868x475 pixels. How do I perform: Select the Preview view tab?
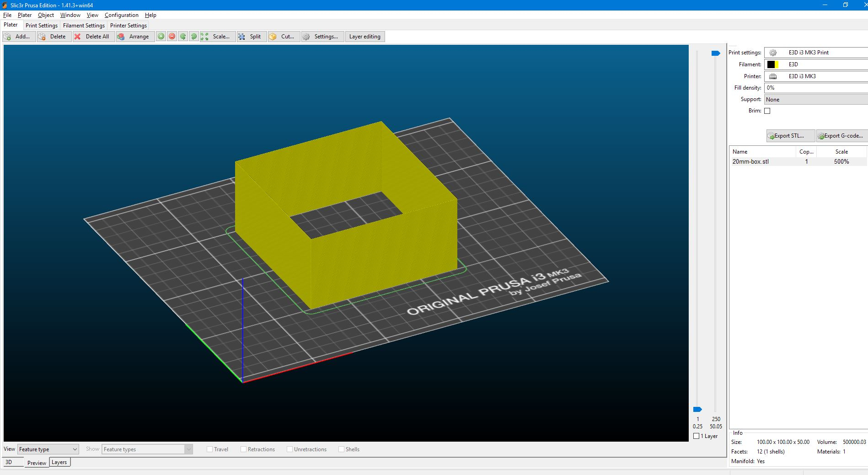pos(37,463)
